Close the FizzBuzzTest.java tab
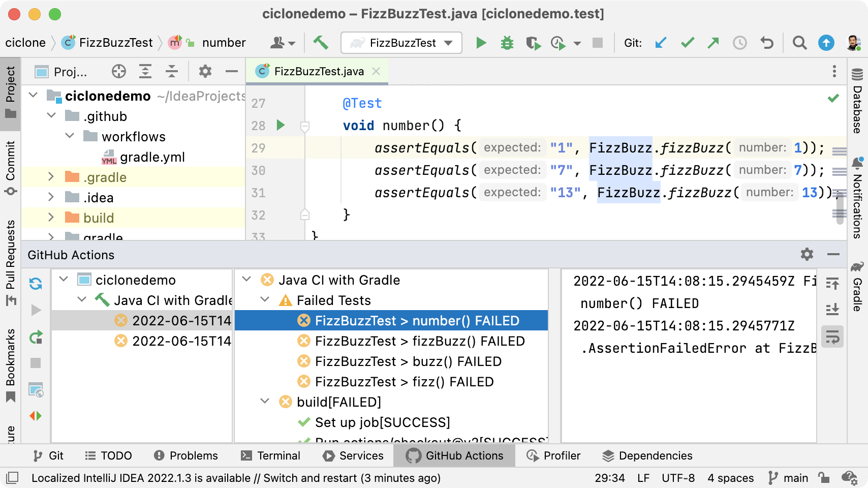The height and width of the screenshot is (488, 868). [376, 71]
